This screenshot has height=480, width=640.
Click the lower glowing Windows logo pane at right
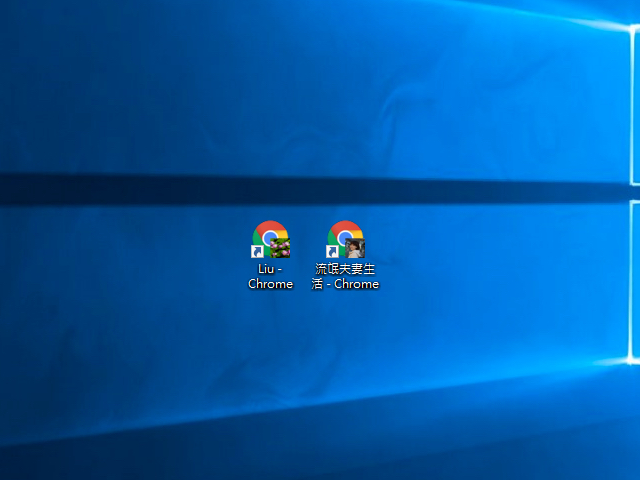click(x=635, y=282)
